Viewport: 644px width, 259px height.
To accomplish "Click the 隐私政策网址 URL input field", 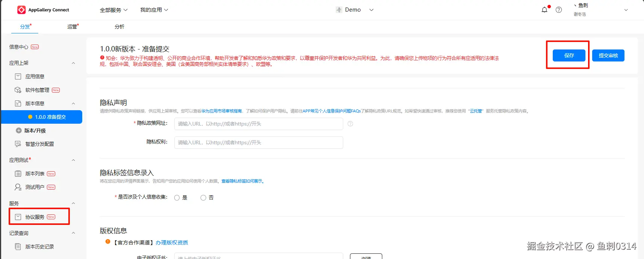I will [258, 124].
